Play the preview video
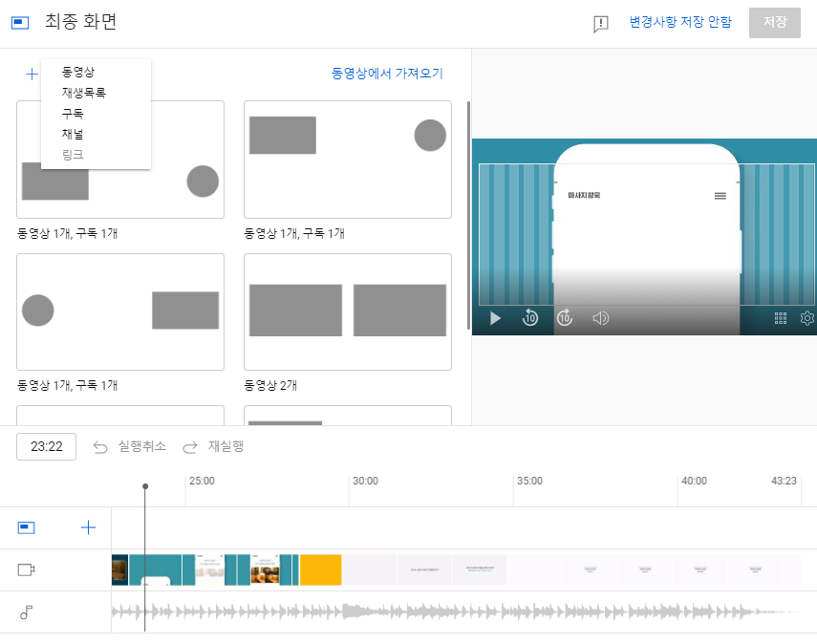Image resolution: width=817 pixels, height=644 pixels. click(495, 318)
